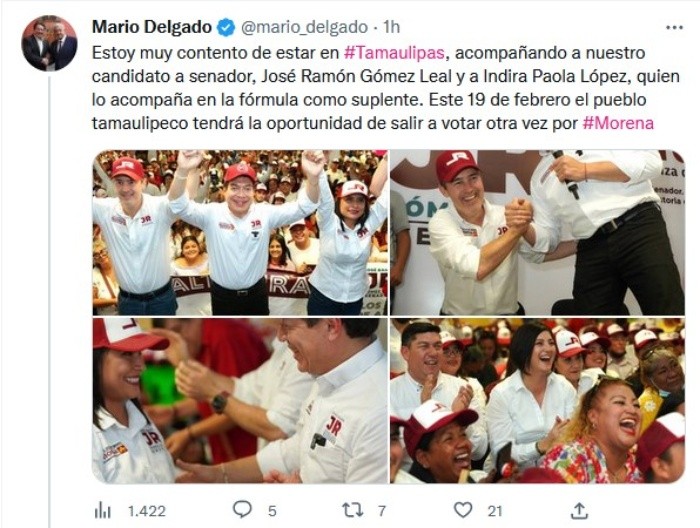Click the Mario Delgado display name
This screenshot has height=528, width=700.
click(152, 27)
